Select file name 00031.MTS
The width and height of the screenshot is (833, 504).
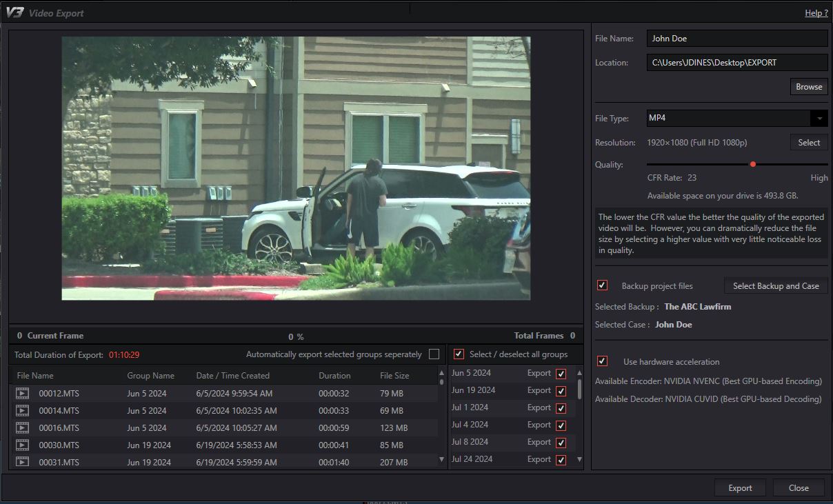click(59, 462)
